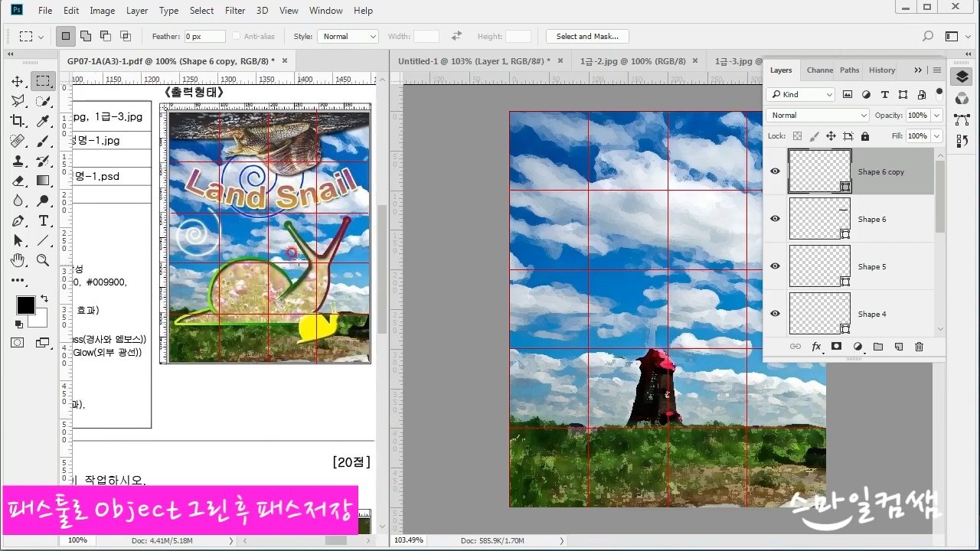Open the layer Kind filter dropdown
Screen dimensions: 980x551
[801, 95]
